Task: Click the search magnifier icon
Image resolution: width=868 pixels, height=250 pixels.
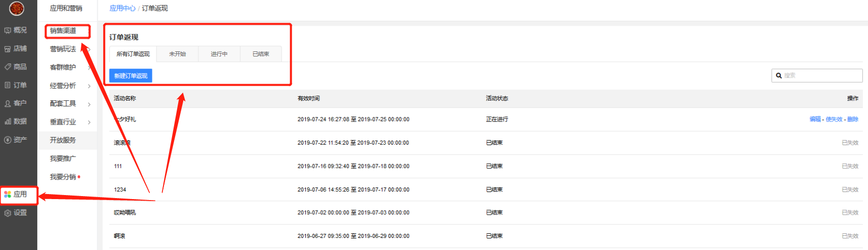Action: coord(779,76)
